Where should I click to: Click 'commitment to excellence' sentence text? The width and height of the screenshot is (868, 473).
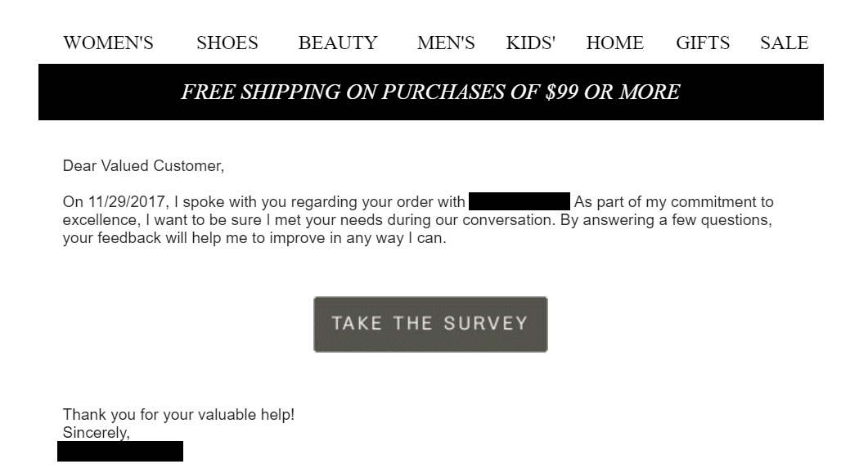click(x=418, y=210)
